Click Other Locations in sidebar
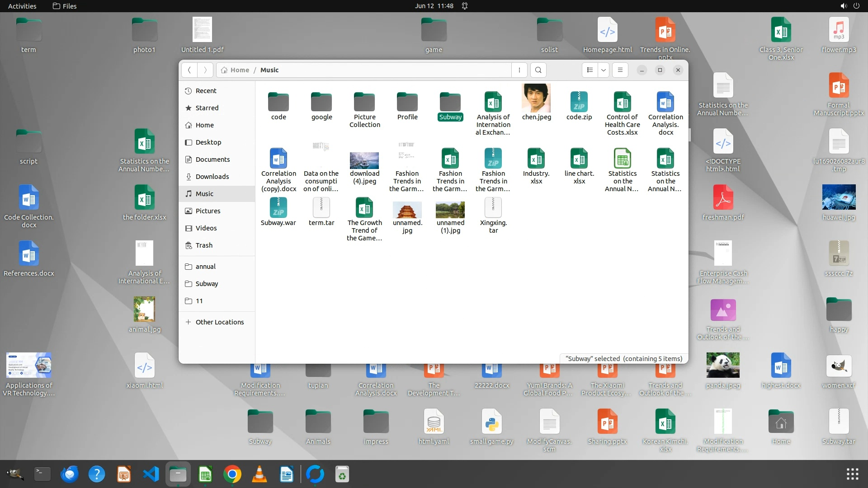The width and height of the screenshot is (868, 488). click(x=219, y=322)
